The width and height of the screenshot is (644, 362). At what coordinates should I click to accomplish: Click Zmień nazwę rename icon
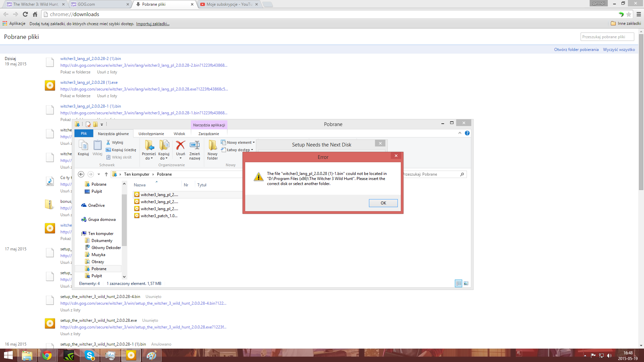click(195, 150)
